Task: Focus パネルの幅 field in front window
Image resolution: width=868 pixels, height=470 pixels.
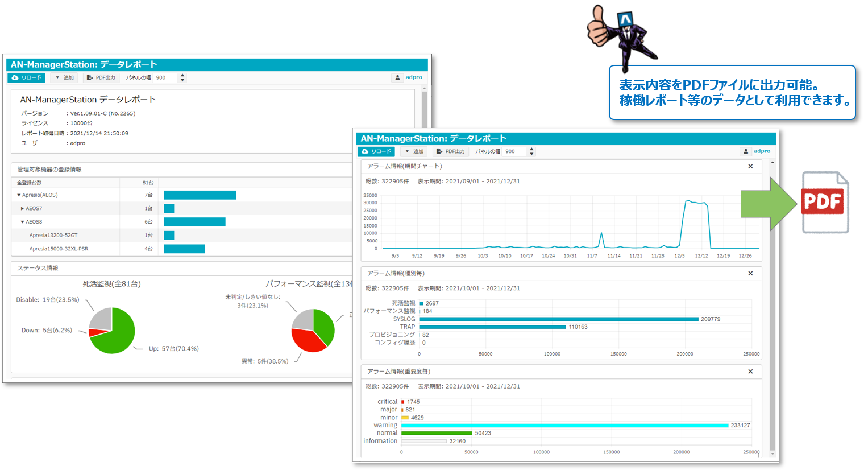Action: [x=515, y=151]
